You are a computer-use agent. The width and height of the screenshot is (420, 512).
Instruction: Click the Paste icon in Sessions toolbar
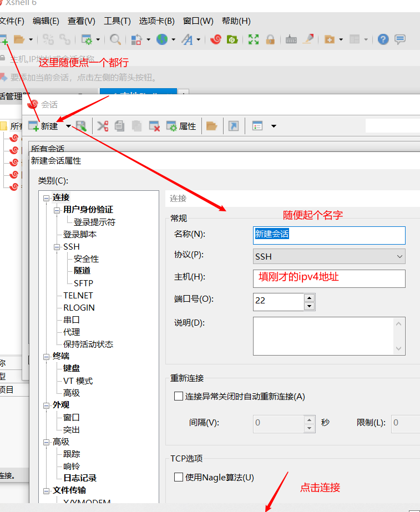point(136,126)
